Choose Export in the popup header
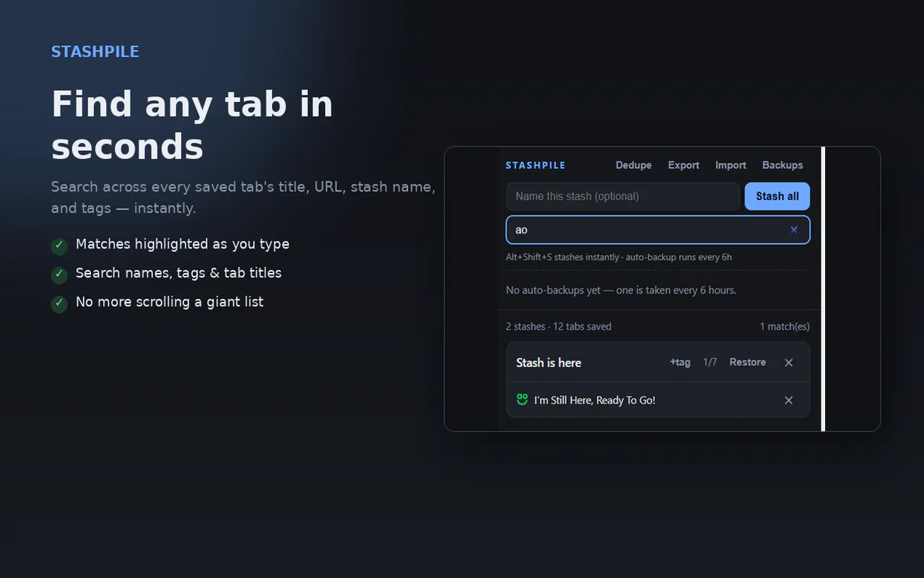This screenshot has width=924, height=578. tap(684, 165)
